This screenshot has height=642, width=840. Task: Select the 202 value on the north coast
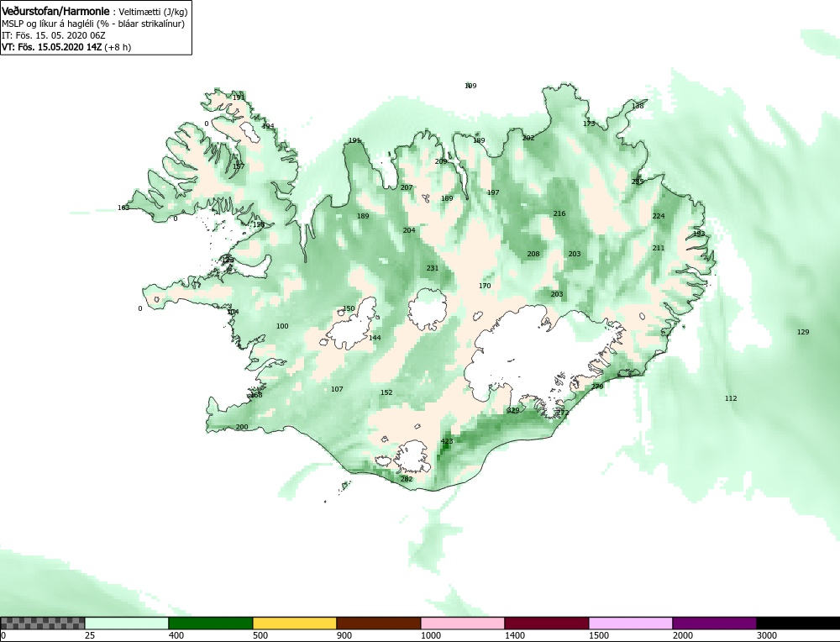click(x=528, y=139)
